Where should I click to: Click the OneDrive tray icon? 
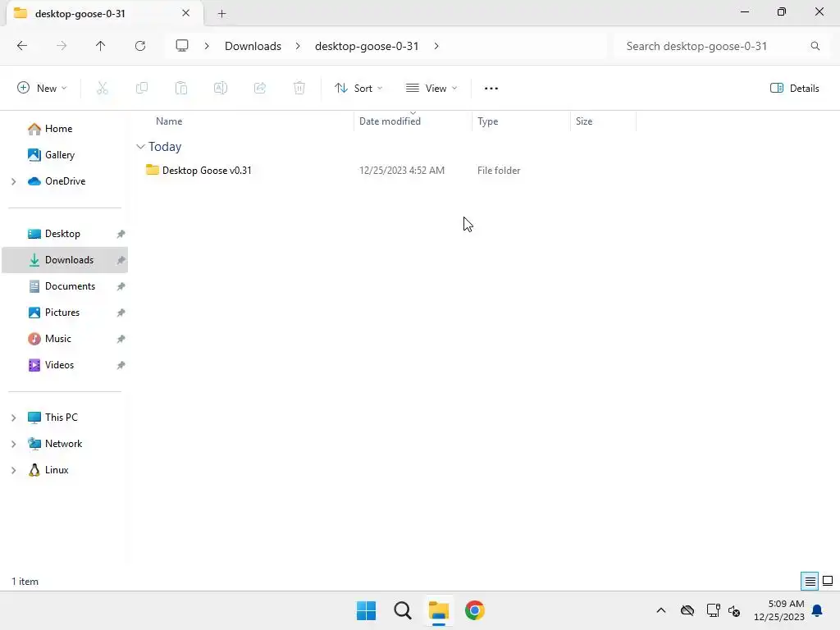687,610
